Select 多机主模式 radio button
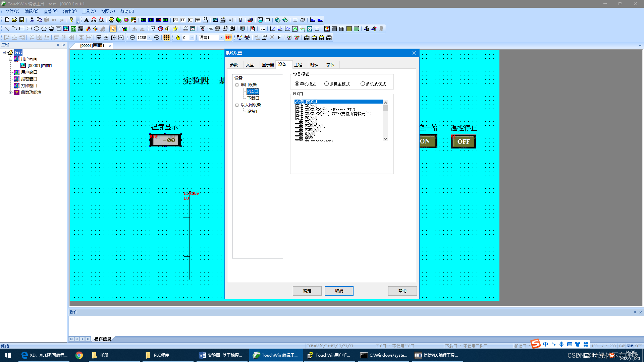This screenshot has height=362, width=644. [326, 84]
